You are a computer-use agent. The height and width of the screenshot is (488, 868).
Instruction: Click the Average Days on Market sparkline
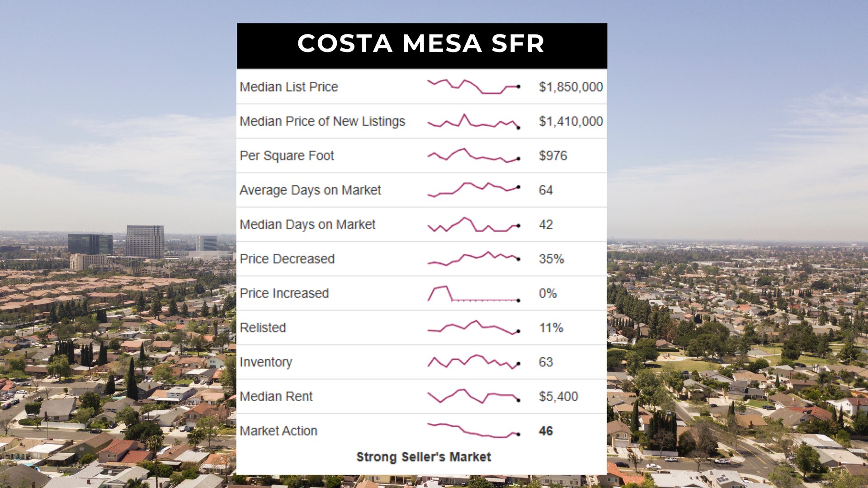pos(473,190)
